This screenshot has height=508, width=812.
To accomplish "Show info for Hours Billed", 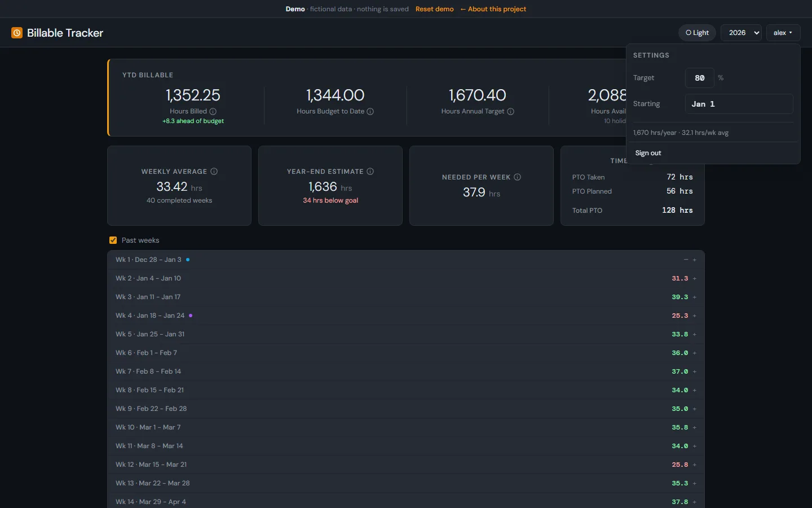I will (213, 112).
